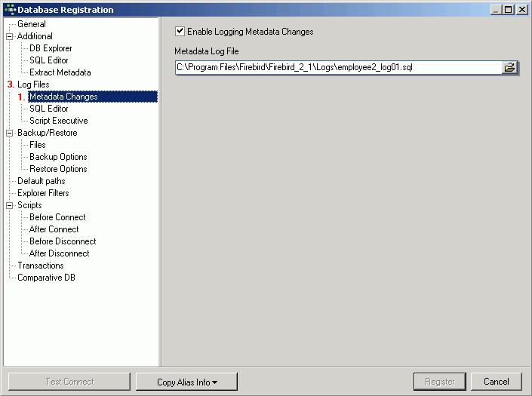Open Restore Options page
Image resolution: width=532 pixels, height=396 pixels.
click(58, 169)
